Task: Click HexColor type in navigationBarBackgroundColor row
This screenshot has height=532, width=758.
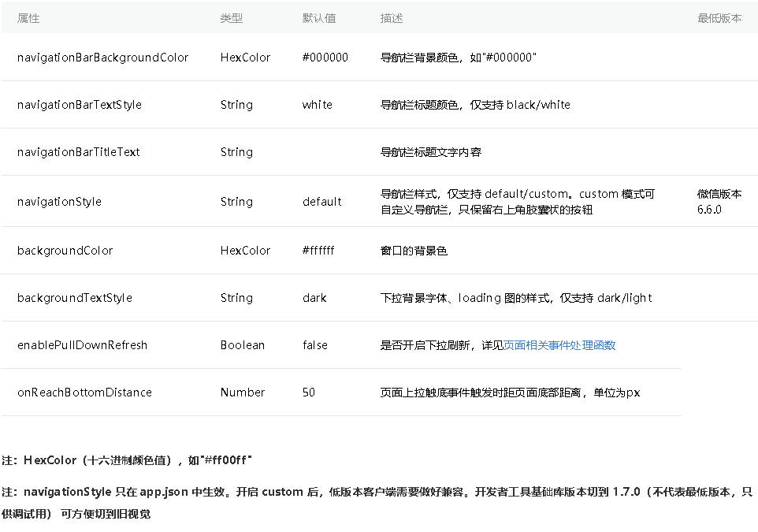Action: pyautogui.click(x=246, y=58)
